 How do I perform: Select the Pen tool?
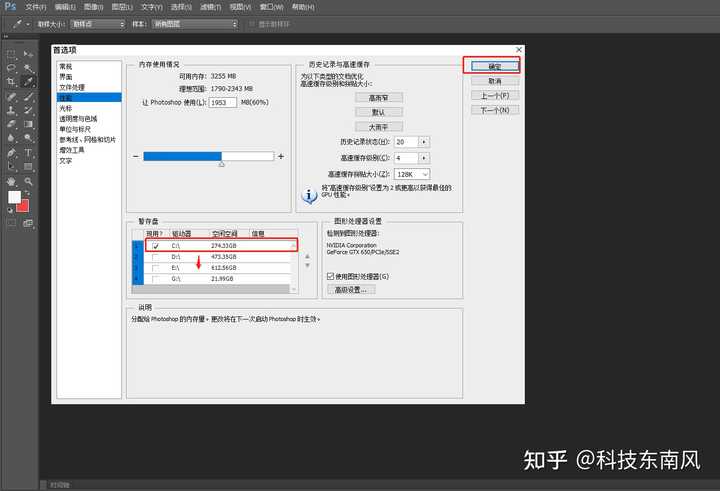point(11,152)
